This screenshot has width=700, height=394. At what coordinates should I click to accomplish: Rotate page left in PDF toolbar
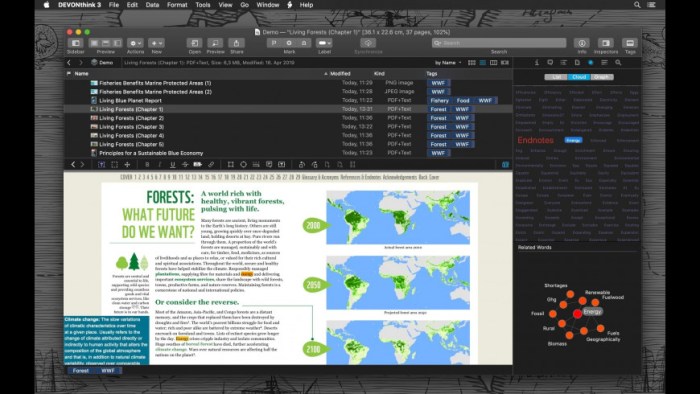(x=302, y=165)
